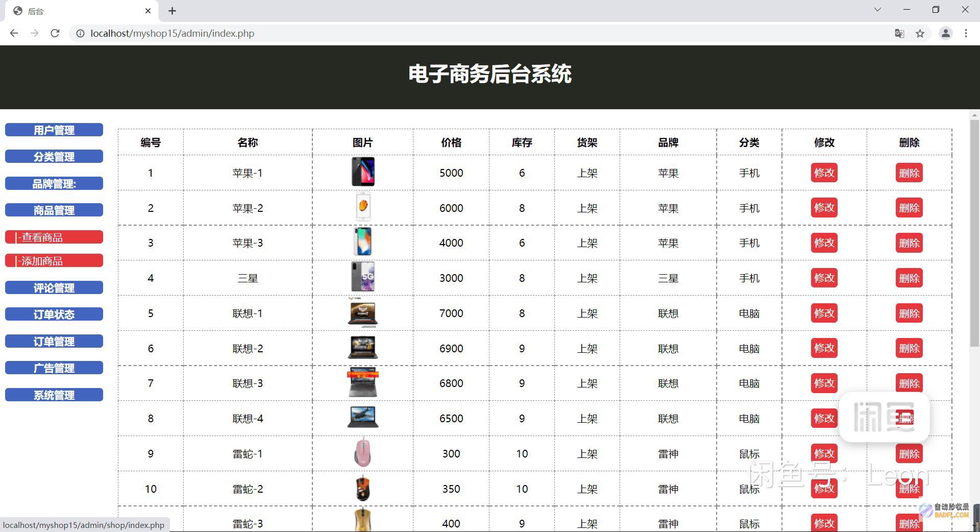Click the 雷蛇-2 name cell
980x532 pixels.
pyautogui.click(x=248, y=489)
